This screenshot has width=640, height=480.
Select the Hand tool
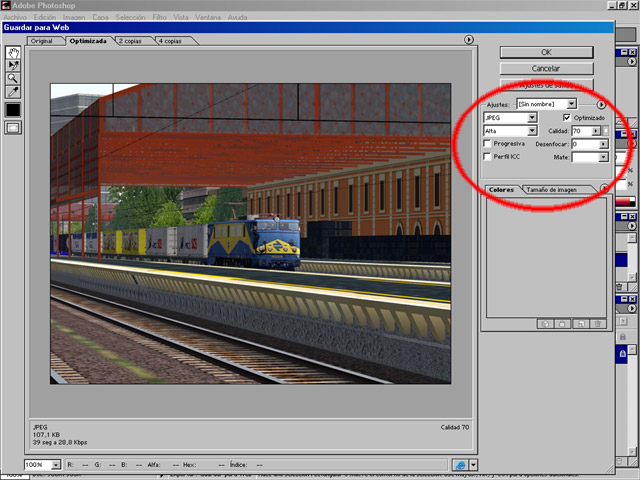click(x=14, y=50)
